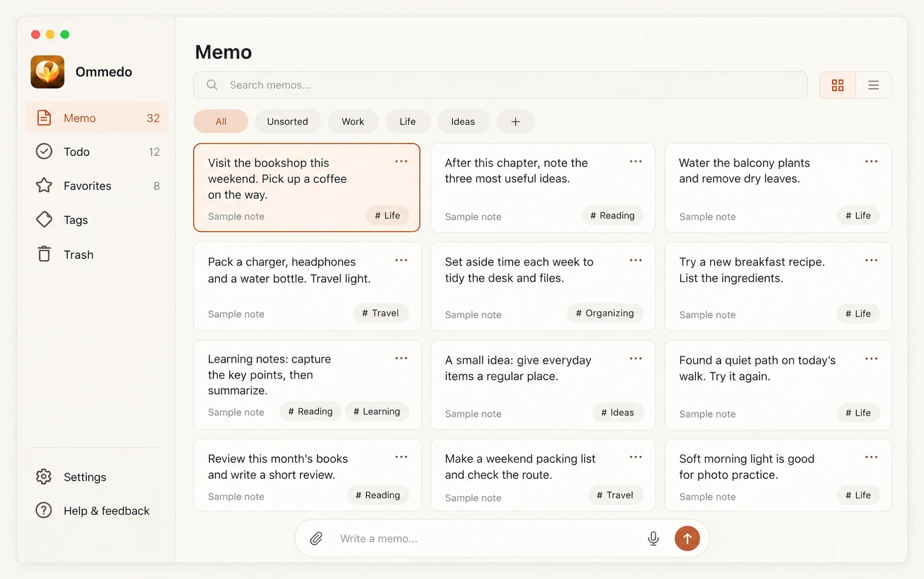Switch to list view layout
The width and height of the screenshot is (924, 579).
pyautogui.click(x=873, y=85)
